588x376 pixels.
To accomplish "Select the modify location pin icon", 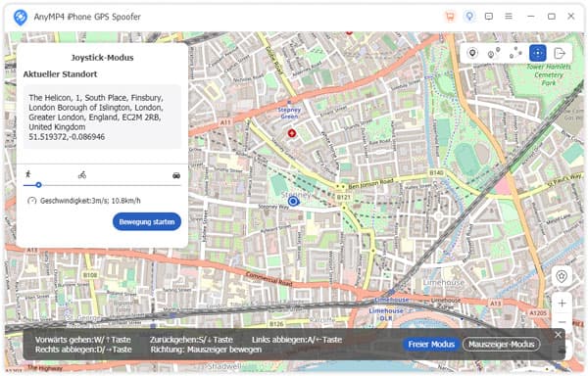I will 472,53.
